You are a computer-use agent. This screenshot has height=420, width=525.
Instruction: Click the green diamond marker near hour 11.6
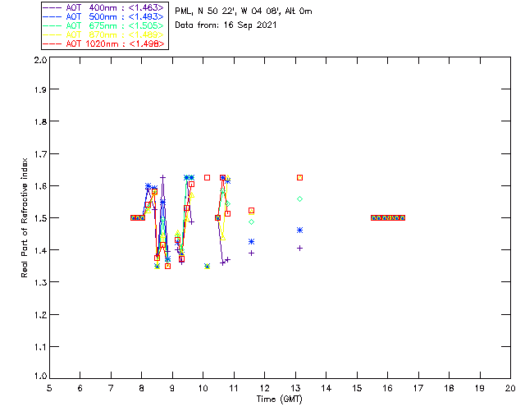pos(252,221)
